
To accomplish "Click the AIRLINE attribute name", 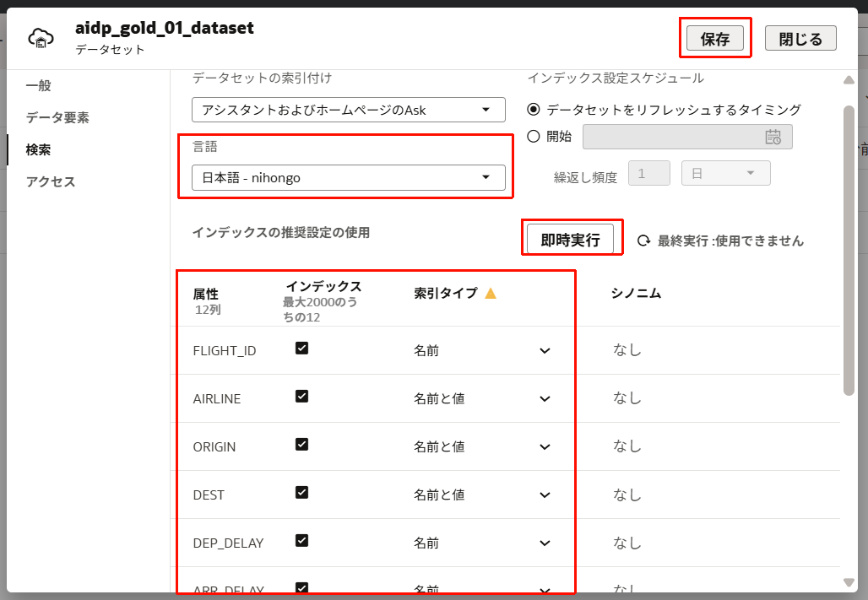I will pos(216,399).
